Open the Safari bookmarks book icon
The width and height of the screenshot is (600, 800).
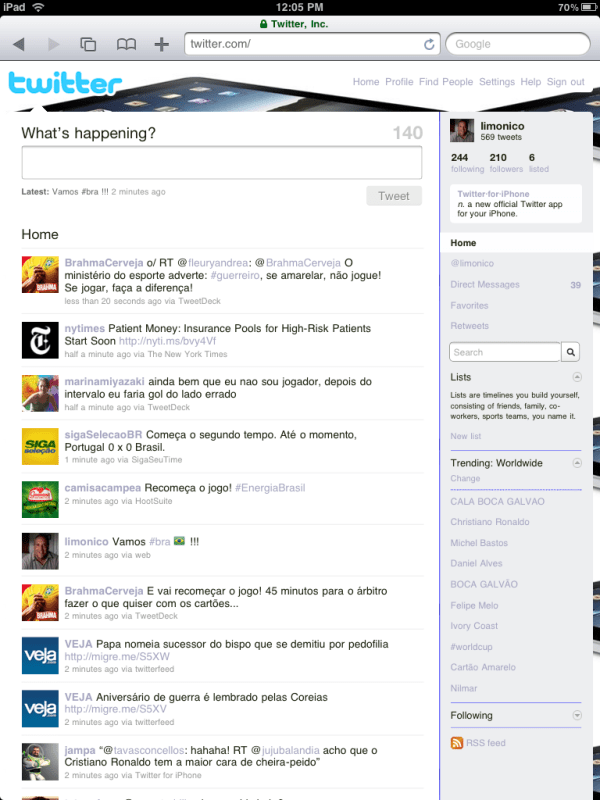(x=126, y=44)
